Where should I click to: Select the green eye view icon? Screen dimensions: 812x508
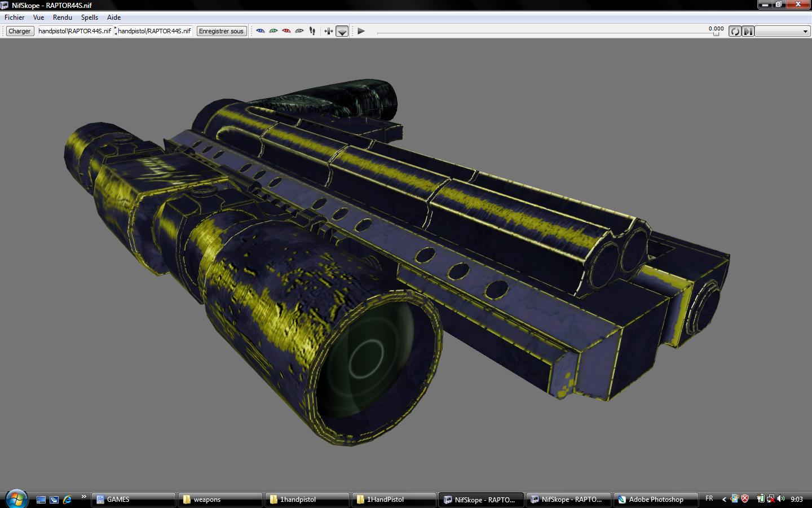point(273,31)
